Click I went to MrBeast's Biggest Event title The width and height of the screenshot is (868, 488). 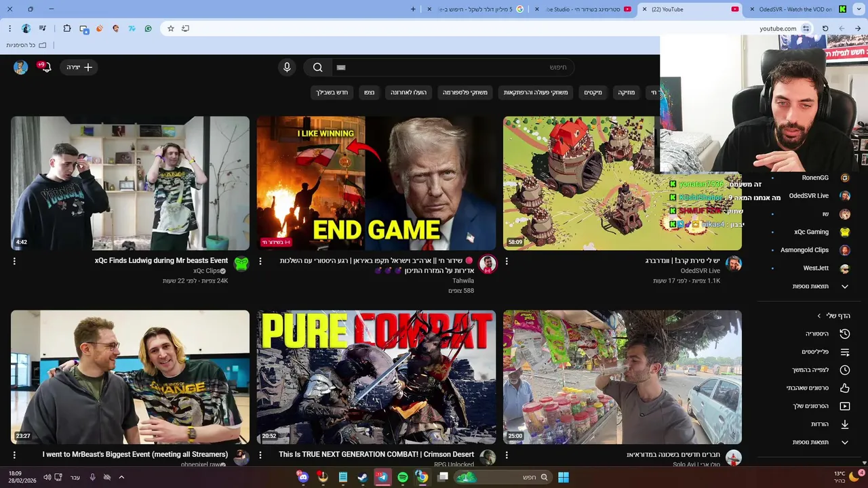[135, 454]
